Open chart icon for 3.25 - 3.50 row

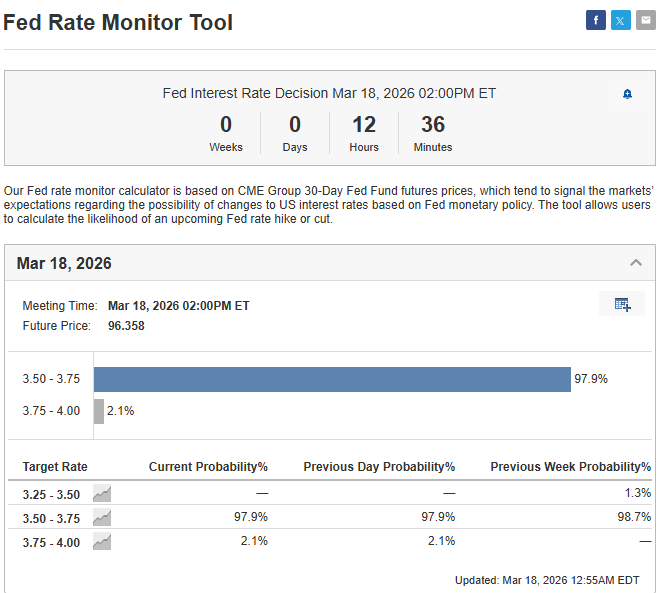pos(102,493)
